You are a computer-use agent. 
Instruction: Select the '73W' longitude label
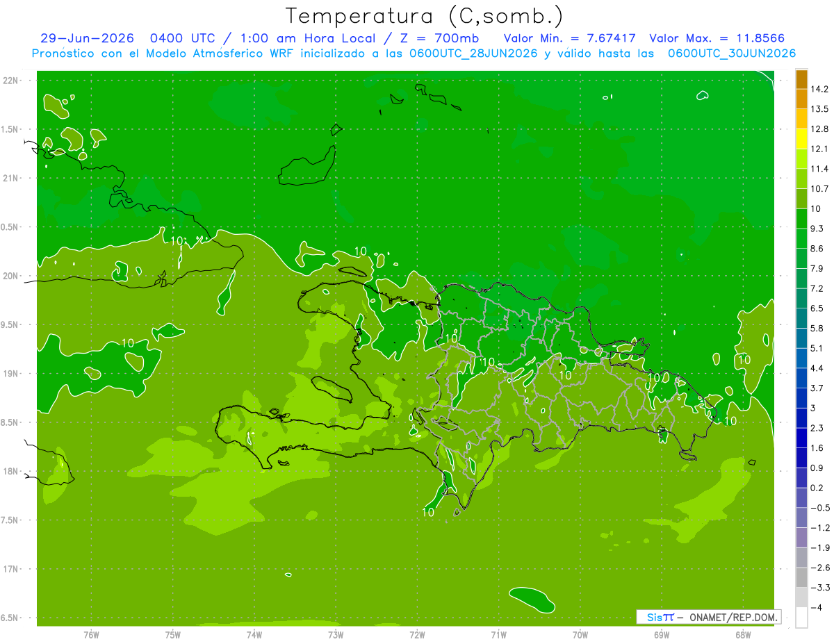tap(336, 634)
